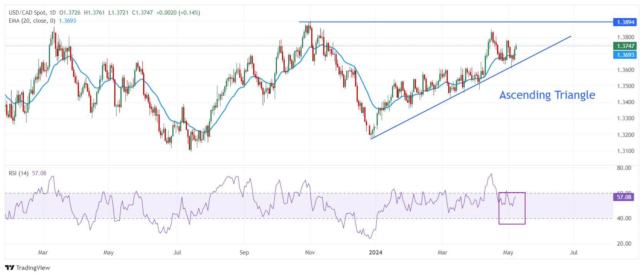
Task: Click the 20.00 RSI scale label
Action: (624, 244)
